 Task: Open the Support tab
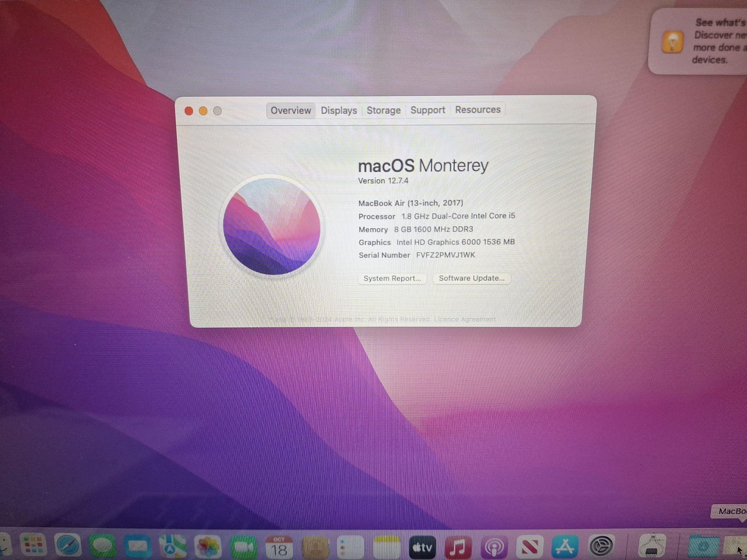427,110
